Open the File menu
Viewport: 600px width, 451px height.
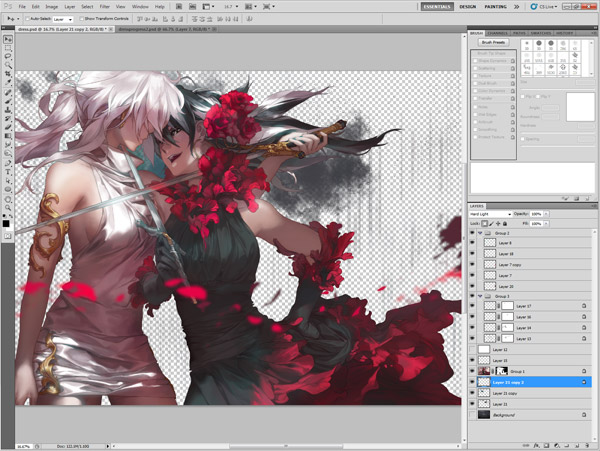pos(22,7)
